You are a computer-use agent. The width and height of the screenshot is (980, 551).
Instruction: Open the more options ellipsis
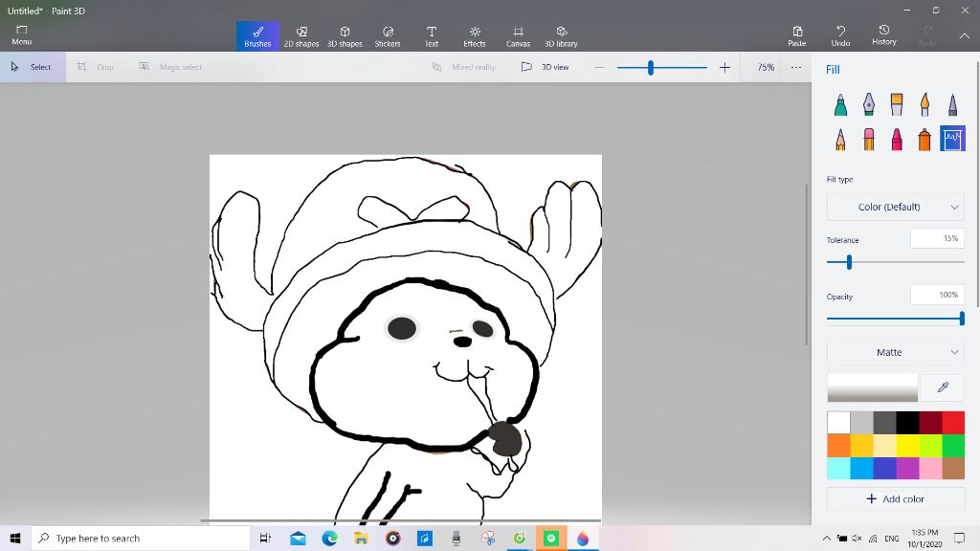pyautogui.click(x=795, y=67)
